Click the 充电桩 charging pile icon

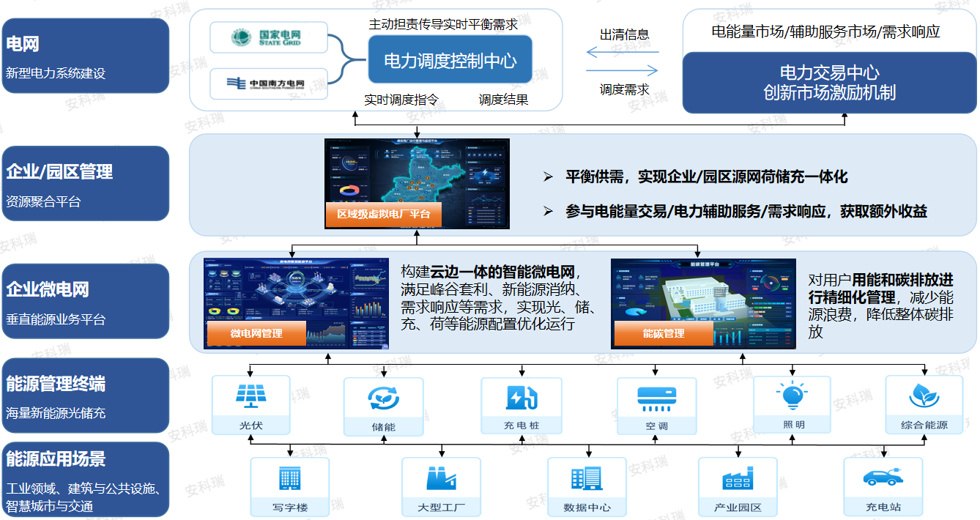(x=521, y=398)
